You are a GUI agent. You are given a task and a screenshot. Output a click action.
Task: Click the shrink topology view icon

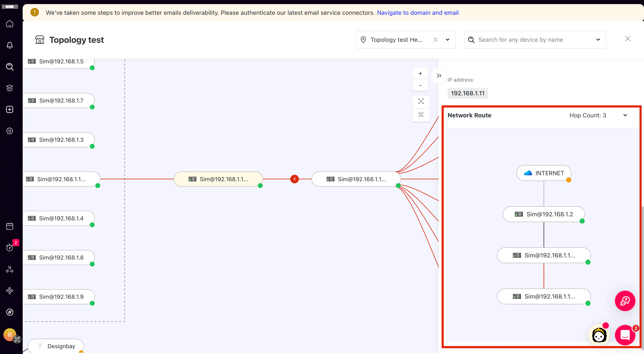421,115
